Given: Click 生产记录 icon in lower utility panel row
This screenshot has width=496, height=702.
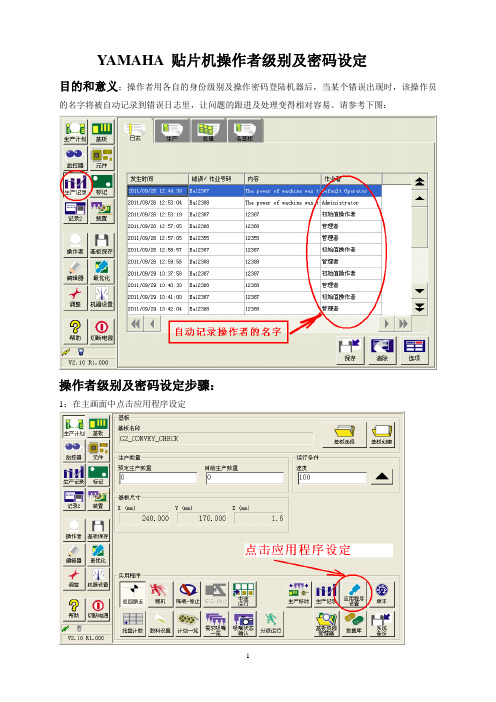Looking at the screenshot, I should click(x=325, y=594).
